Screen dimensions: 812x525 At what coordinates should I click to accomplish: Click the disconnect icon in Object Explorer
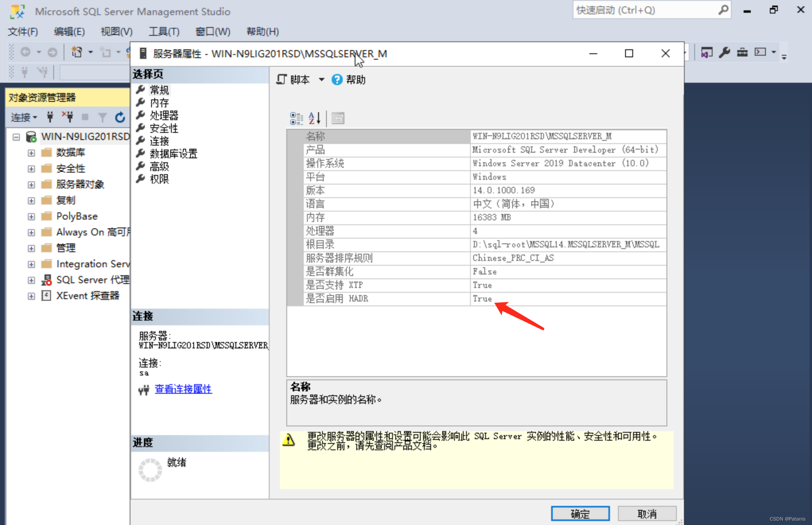point(68,117)
